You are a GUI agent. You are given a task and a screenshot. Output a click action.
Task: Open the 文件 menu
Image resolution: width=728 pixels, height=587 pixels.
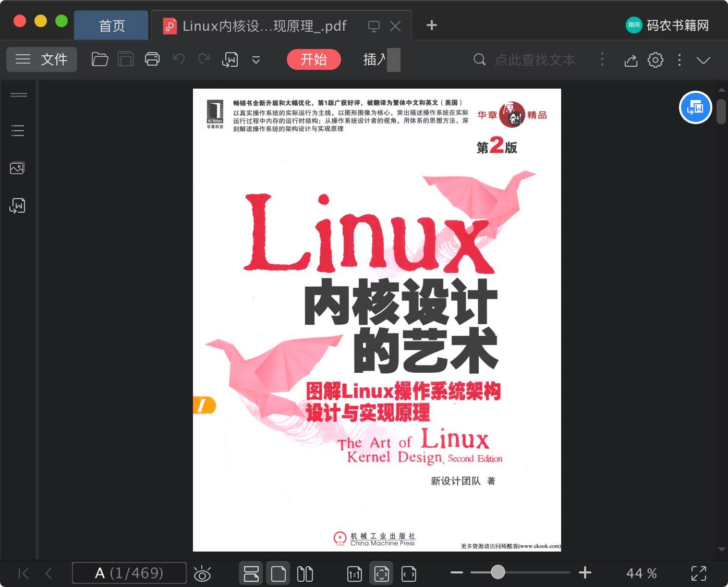click(x=42, y=59)
